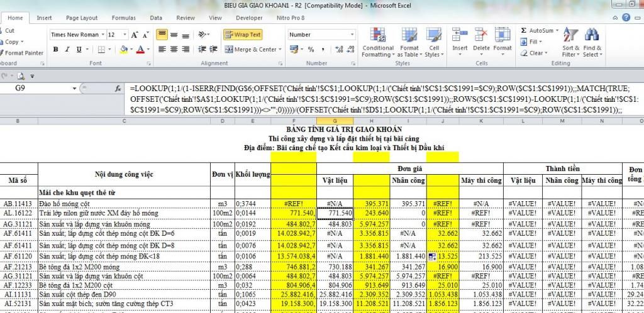Apply yellow fill color swatch
Screen dimensions: 644x313
click(124, 49)
